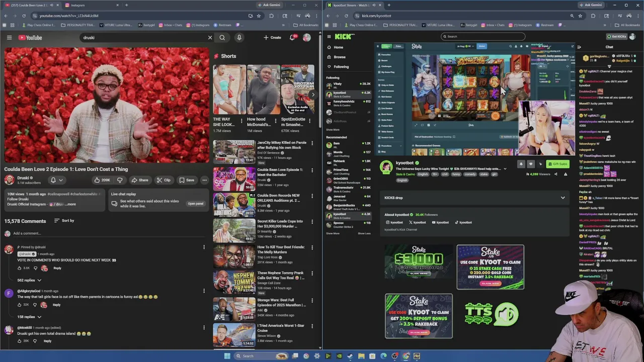This screenshot has height=362, width=644.
Task: Select the Coulda Been Love Chrome tab
Action: [31, 5]
